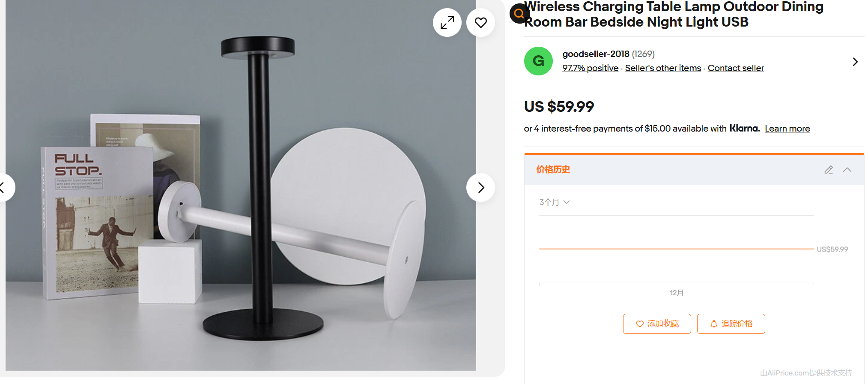Collapse the price history panel
The height and width of the screenshot is (384, 868).
click(847, 170)
